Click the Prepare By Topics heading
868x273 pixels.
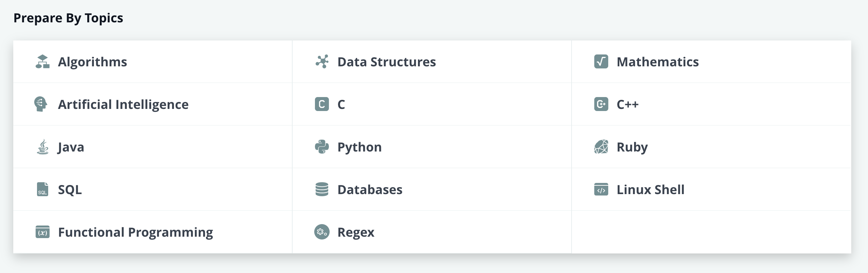69,18
